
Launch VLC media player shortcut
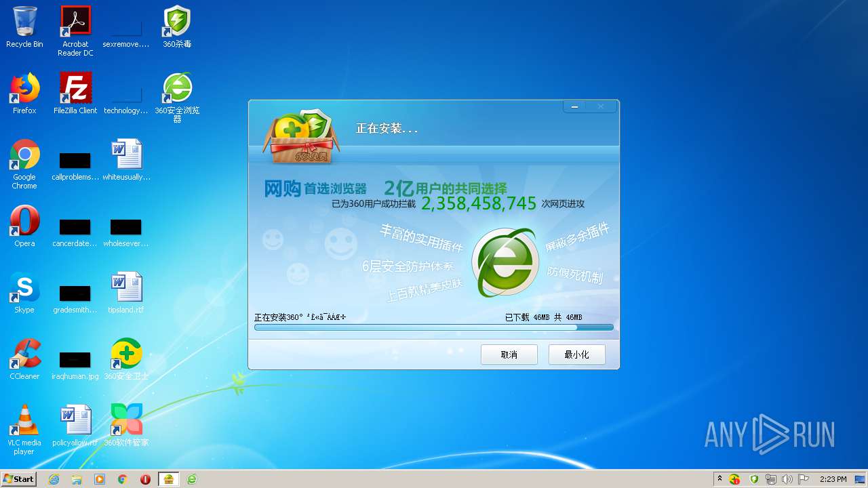[24, 430]
